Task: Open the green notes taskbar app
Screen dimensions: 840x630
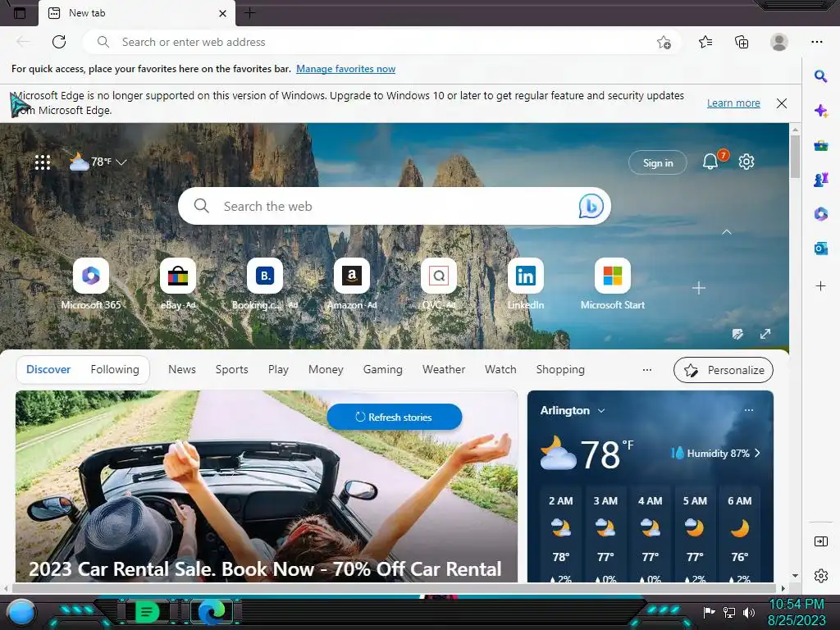Action: click(147, 612)
